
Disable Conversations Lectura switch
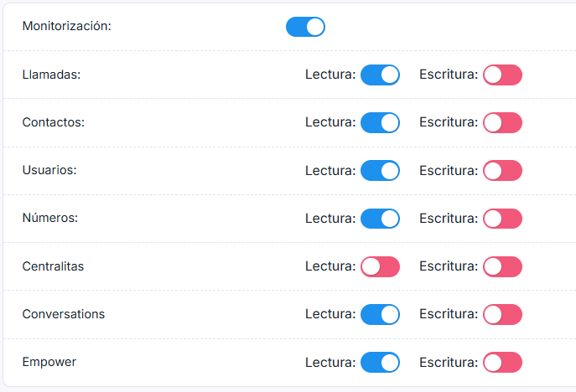point(380,314)
